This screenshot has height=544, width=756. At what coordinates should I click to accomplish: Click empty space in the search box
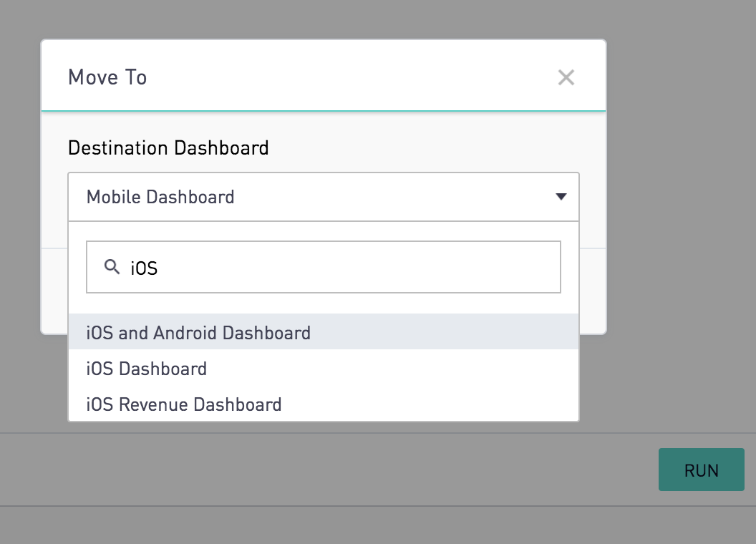(x=394, y=267)
